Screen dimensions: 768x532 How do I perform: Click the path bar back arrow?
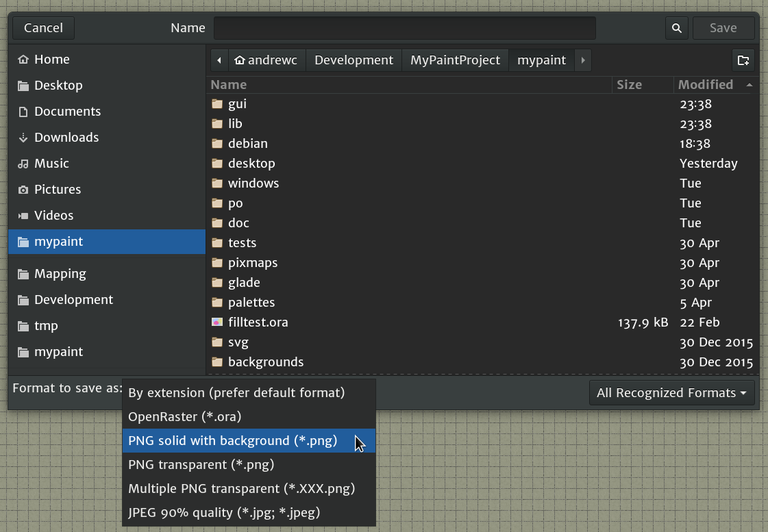pyautogui.click(x=219, y=60)
